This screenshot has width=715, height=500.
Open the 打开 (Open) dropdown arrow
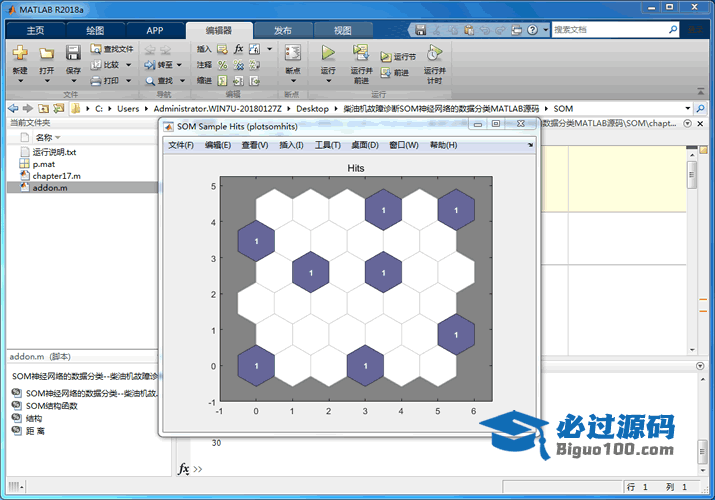click(x=47, y=82)
